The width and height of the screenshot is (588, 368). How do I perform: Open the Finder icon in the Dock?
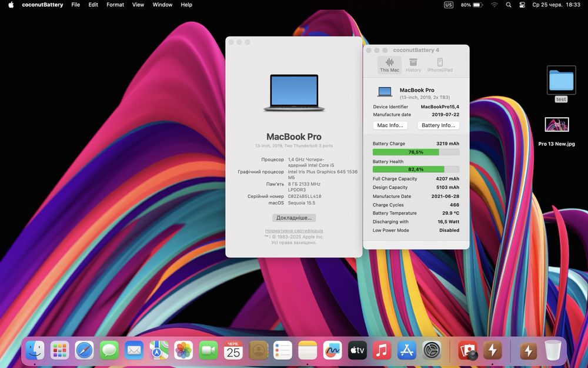coord(35,351)
